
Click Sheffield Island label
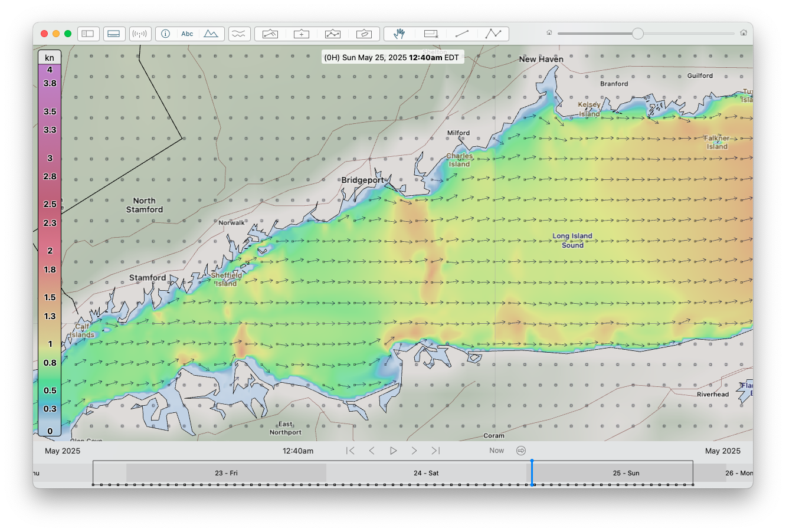tap(226, 280)
